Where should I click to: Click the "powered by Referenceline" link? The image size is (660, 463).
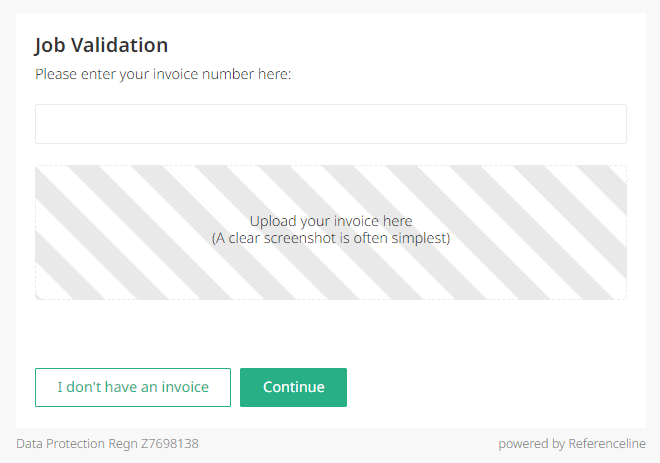pos(572,443)
